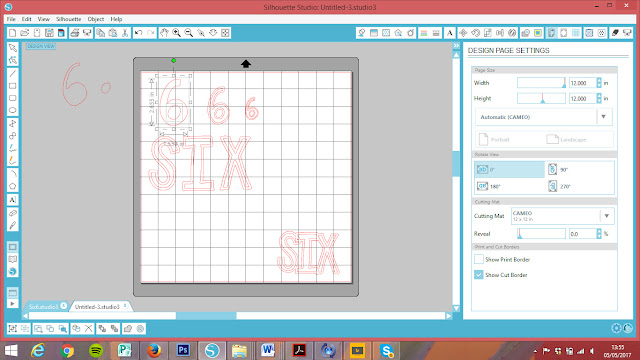The image size is (640, 360).
Task: Click the Undo arrow icon
Action: [138, 33]
